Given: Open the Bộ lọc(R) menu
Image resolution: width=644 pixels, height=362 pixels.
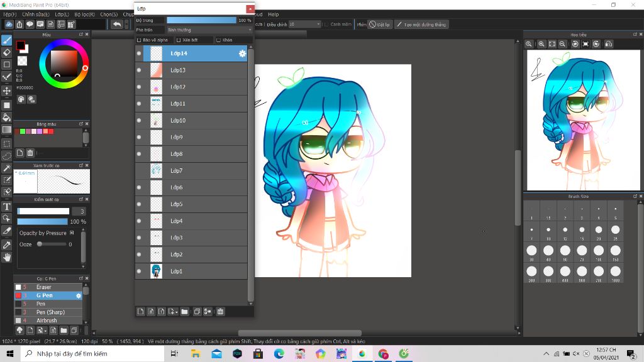Looking at the screenshot, I should 85,14.
